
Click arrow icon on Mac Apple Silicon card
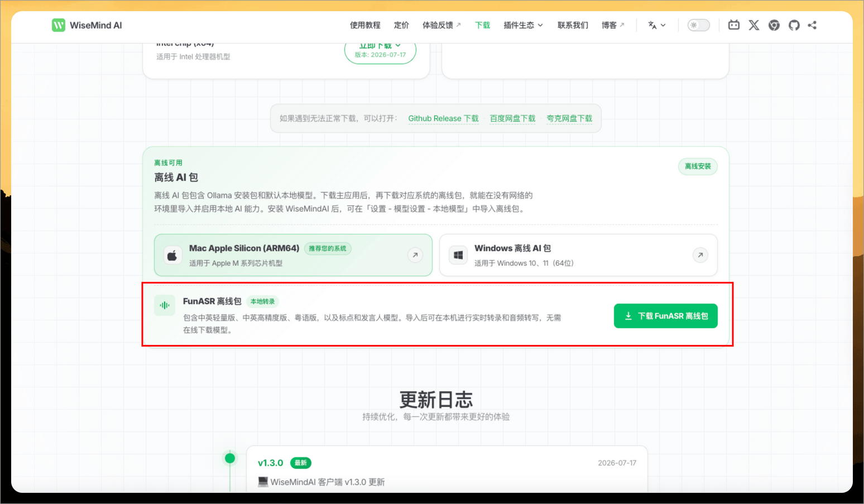(415, 255)
